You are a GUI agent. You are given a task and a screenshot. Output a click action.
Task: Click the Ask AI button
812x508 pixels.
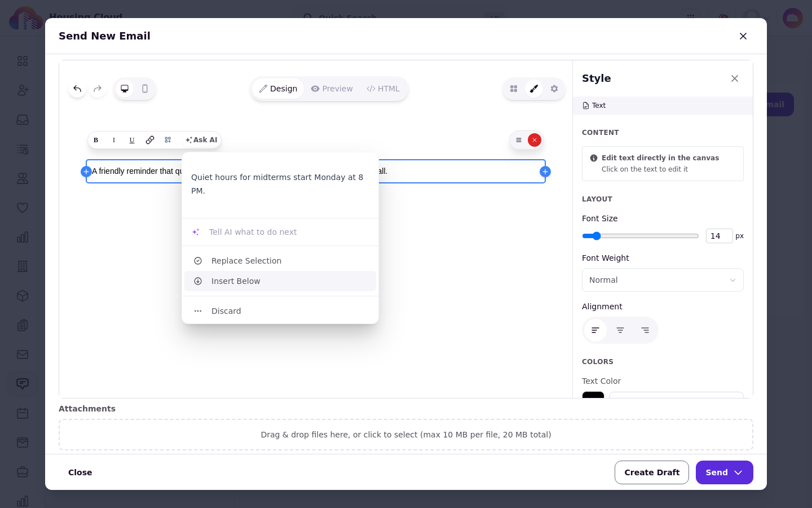point(201,140)
